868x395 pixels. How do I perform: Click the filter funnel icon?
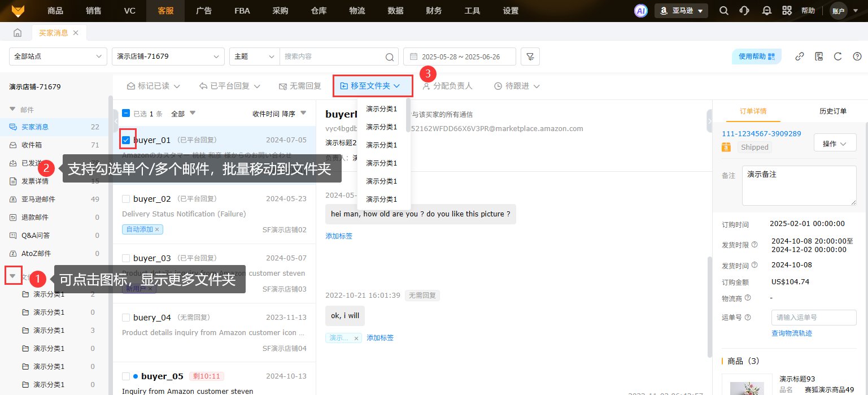pos(530,57)
